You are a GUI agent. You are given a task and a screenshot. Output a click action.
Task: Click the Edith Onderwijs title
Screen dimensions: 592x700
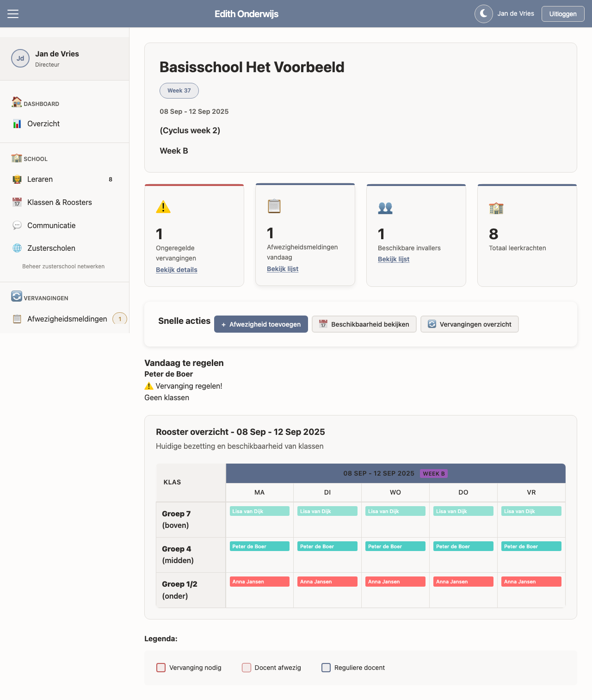[247, 14]
